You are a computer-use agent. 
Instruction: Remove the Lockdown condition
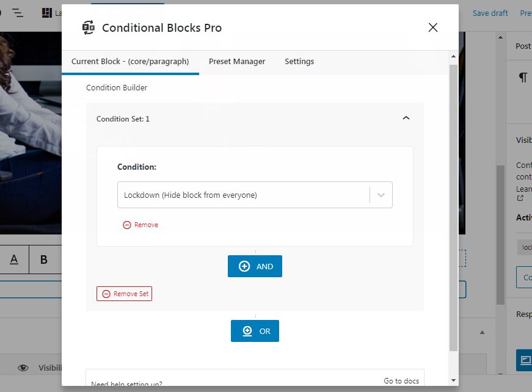140,225
